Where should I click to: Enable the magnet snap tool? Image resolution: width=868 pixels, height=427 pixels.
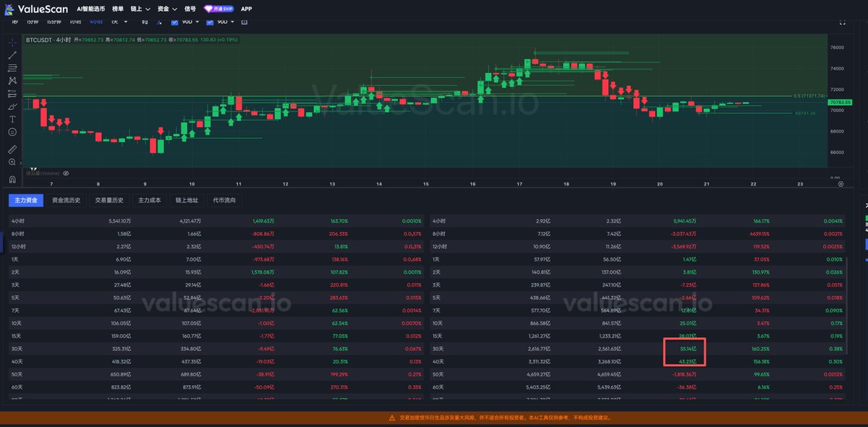tap(12, 179)
